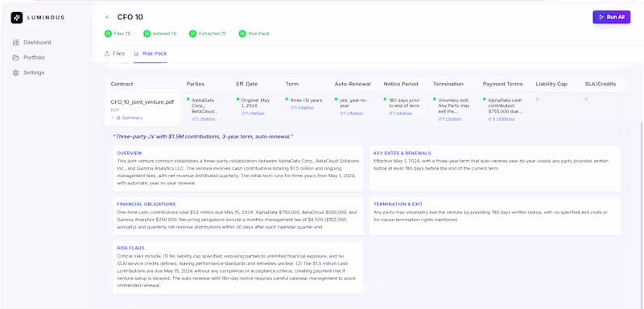Image resolution: width=644 pixels, height=309 pixels.
Task: Click the RISK FLAGS heading
Action: [130, 248]
